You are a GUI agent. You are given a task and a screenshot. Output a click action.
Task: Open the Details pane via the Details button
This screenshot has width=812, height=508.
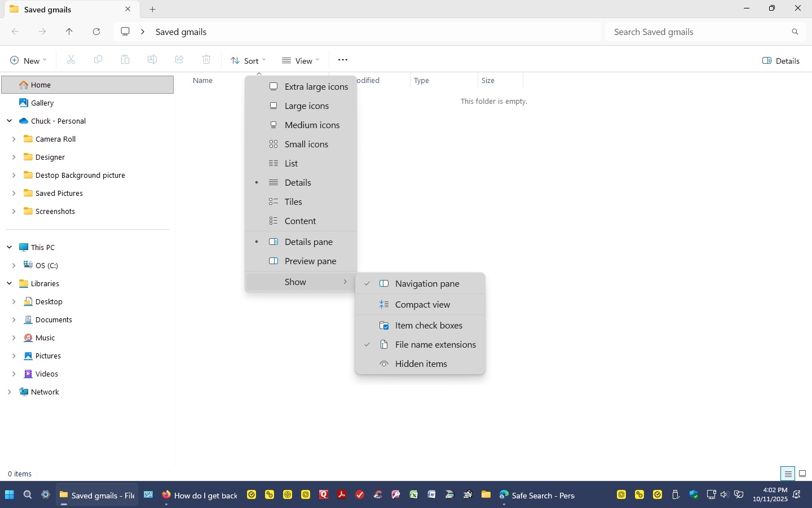tap(781, 60)
